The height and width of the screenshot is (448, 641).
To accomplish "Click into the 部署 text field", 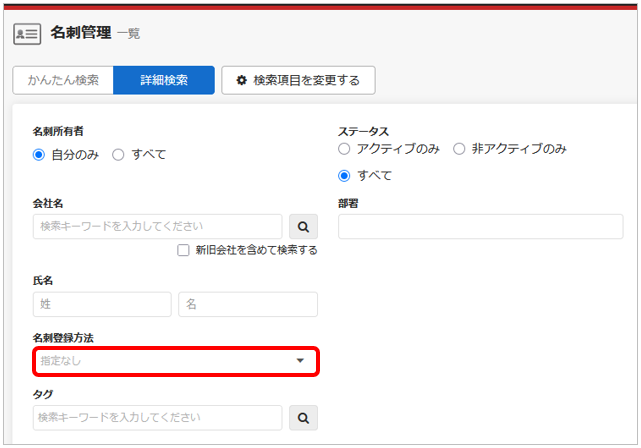I will point(480,226).
